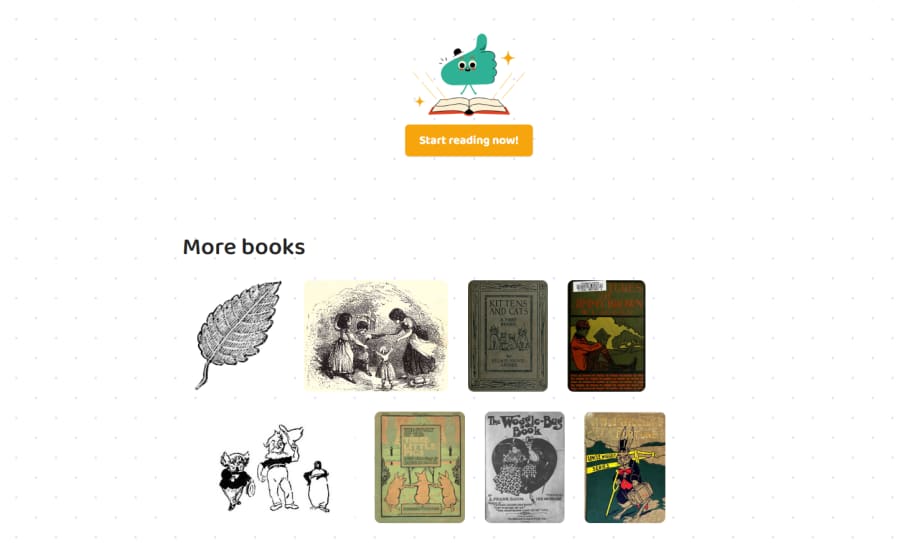This screenshot has height=543, width=900.
Task: Open the leaf illustration book
Action: (238, 335)
